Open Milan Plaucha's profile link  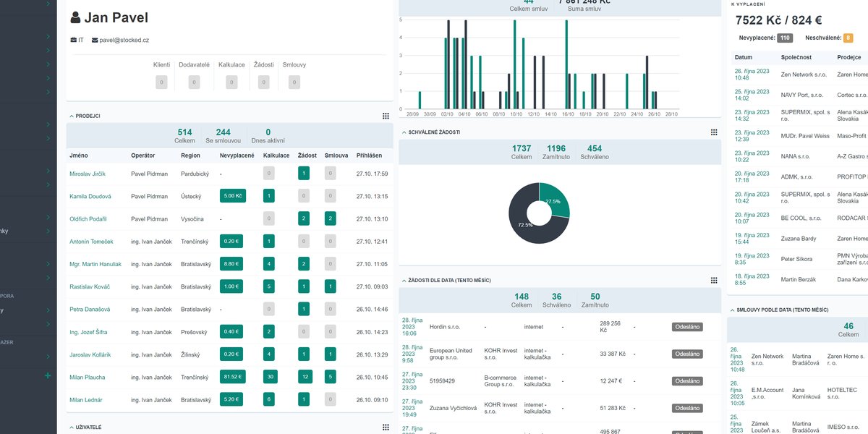pos(87,378)
